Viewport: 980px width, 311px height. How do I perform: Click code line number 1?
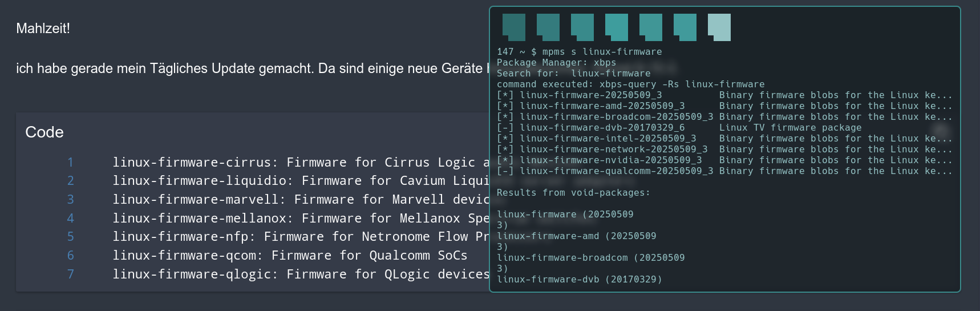pyautogui.click(x=70, y=163)
